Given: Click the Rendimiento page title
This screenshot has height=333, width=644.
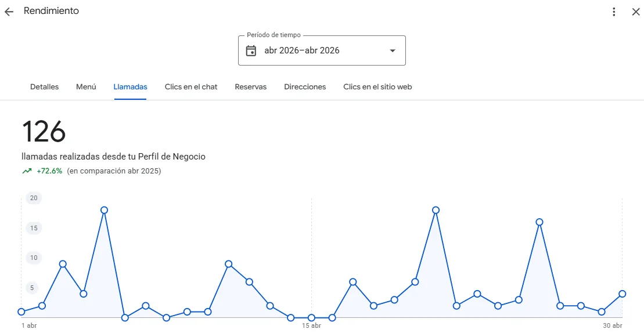Looking at the screenshot, I should coord(51,11).
